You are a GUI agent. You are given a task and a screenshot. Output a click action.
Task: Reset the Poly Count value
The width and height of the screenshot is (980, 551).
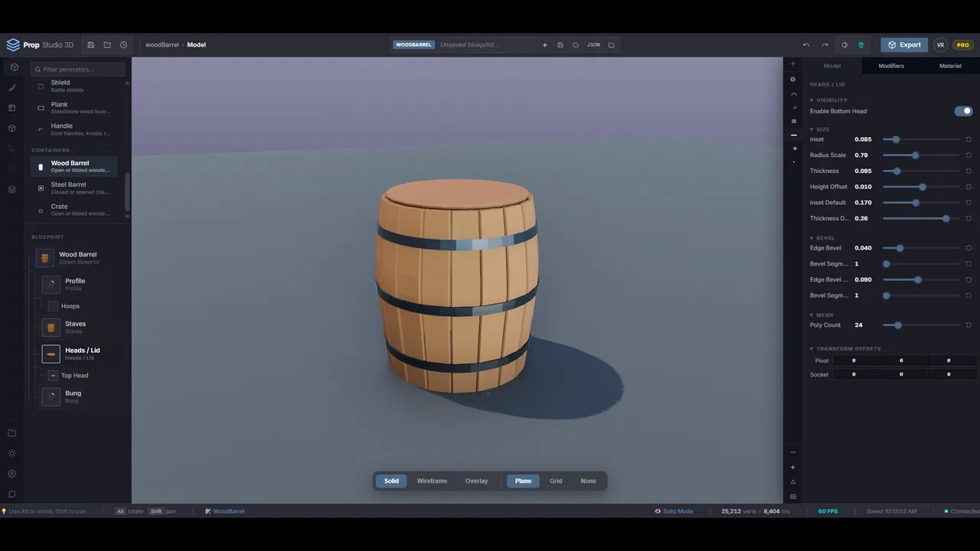point(969,325)
